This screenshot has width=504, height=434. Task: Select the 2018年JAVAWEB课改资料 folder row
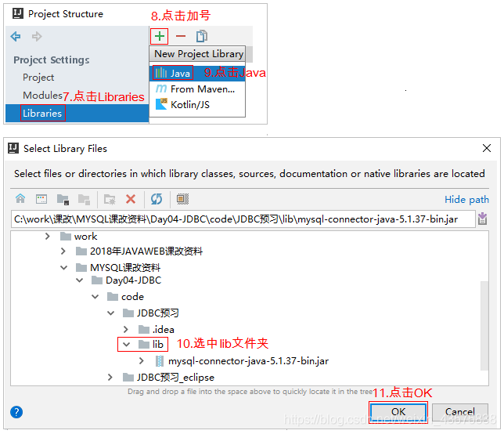tap(139, 251)
